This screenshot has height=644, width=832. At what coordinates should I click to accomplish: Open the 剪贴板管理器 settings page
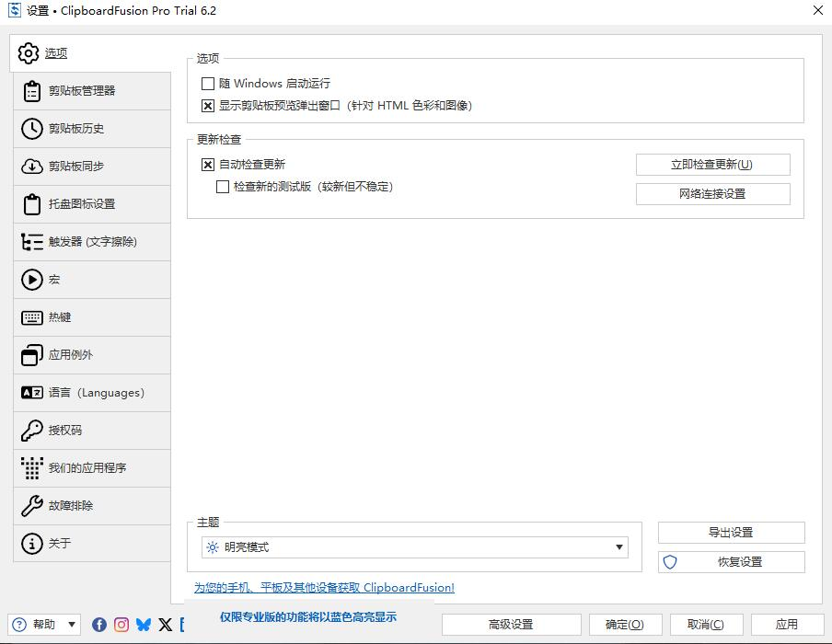click(90, 91)
